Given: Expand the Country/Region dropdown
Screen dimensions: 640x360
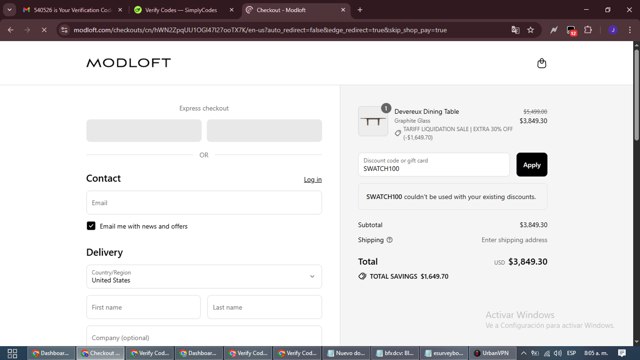Looking at the screenshot, I should 204,276.
